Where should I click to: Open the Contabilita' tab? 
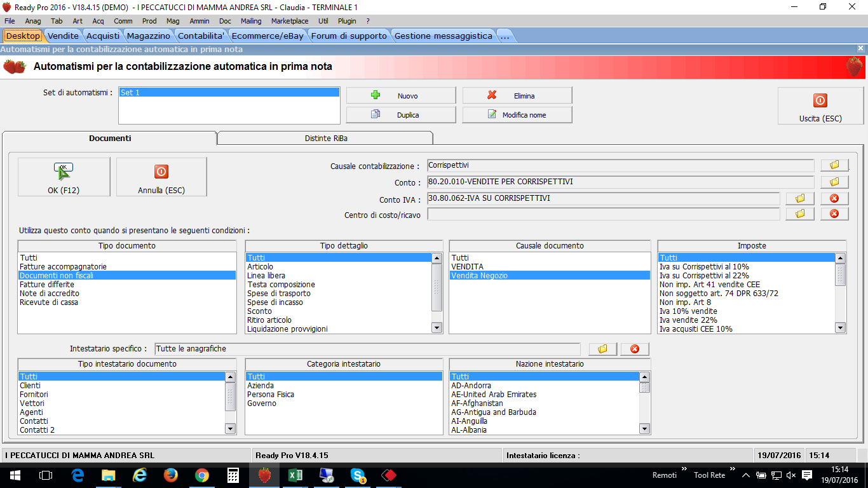pos(201,36)
